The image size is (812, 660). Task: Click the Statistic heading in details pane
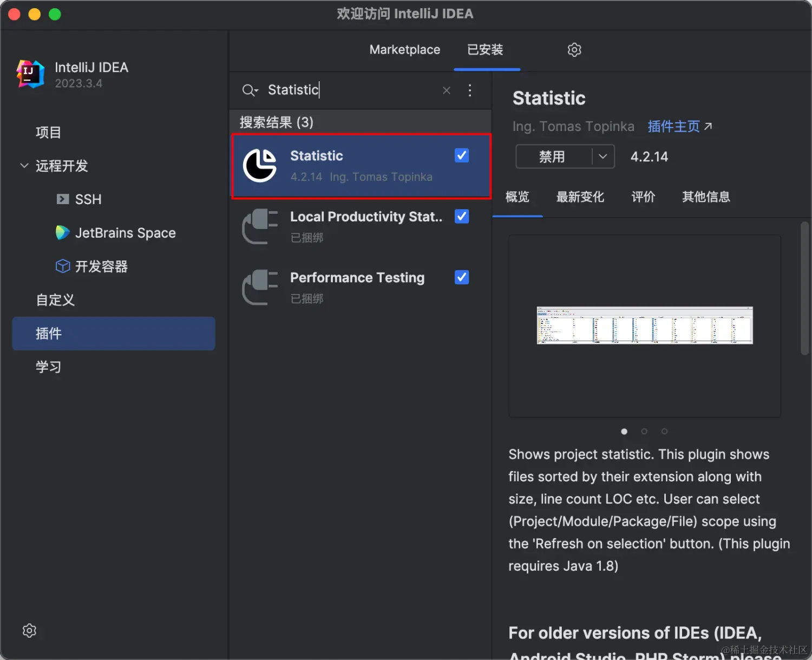(x=549, y=98)
